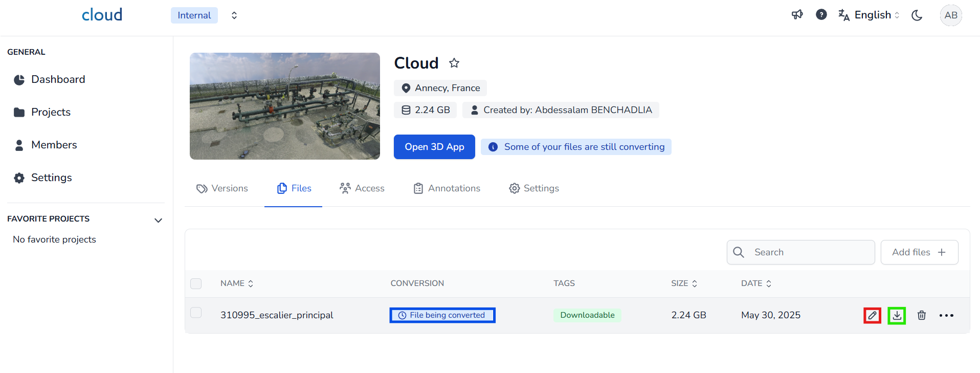Sort files by the Size column

point(684,283)
